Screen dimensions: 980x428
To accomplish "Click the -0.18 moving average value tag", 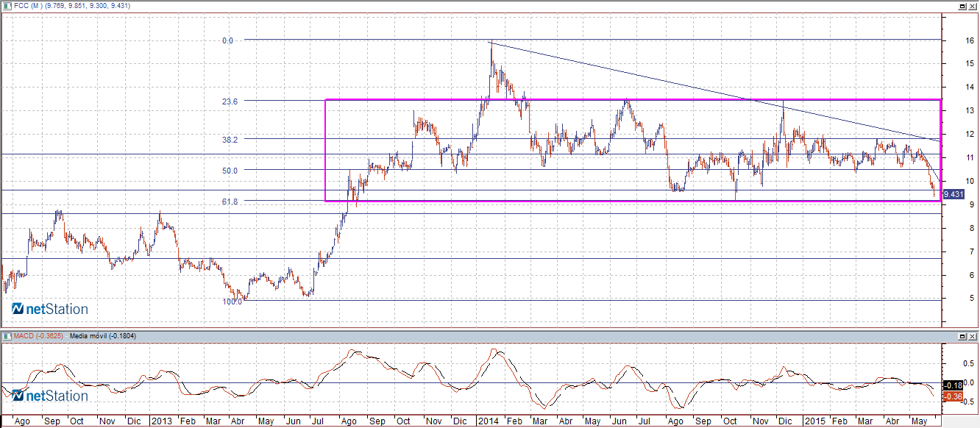I will pos(954,385).
